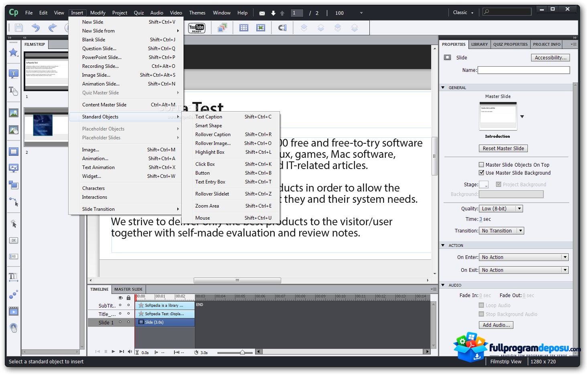Click the timeline zoom slider handle
This screenshot has width=588, height=375.
(242, 353)
